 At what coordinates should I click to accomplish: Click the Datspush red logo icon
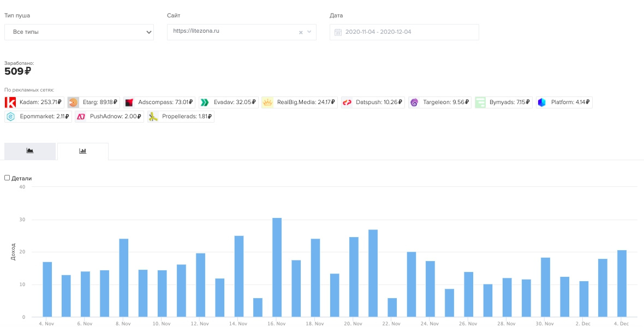[347, 102]
